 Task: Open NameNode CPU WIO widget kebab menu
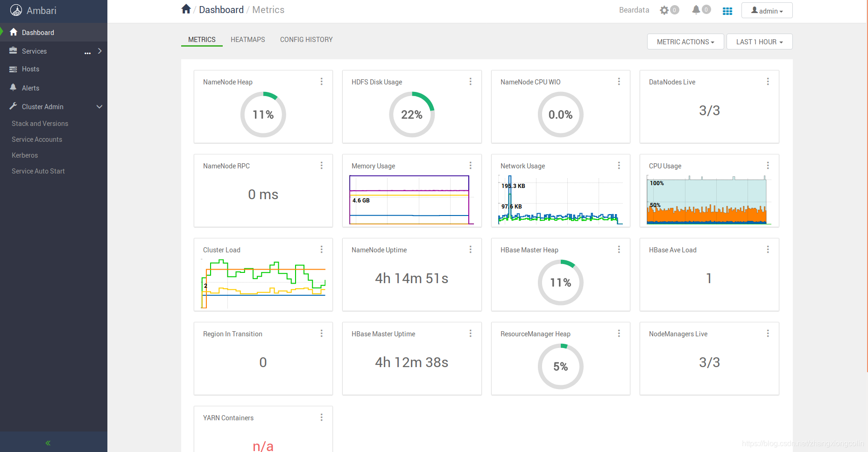[619, 82]
